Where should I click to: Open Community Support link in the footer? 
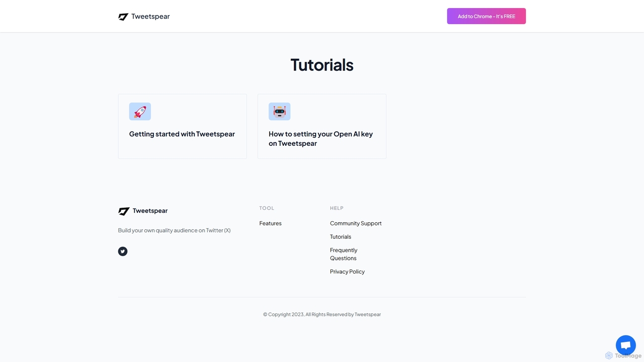coord(356,223)
